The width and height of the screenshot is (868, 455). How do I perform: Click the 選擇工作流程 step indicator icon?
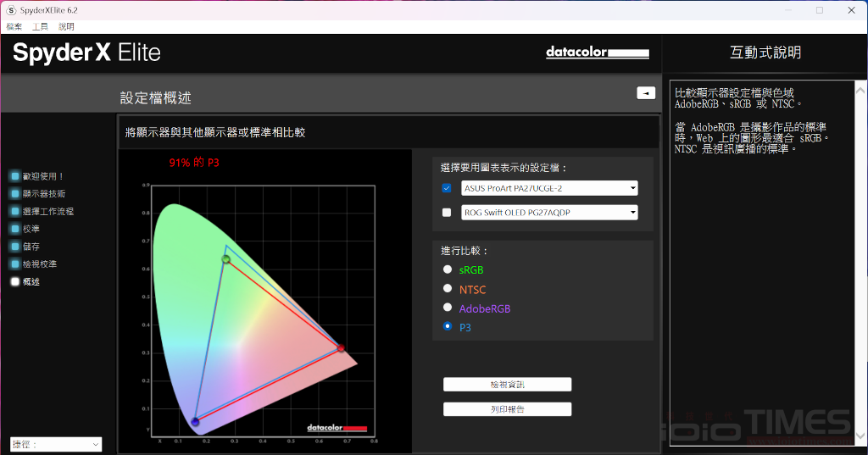15,212
